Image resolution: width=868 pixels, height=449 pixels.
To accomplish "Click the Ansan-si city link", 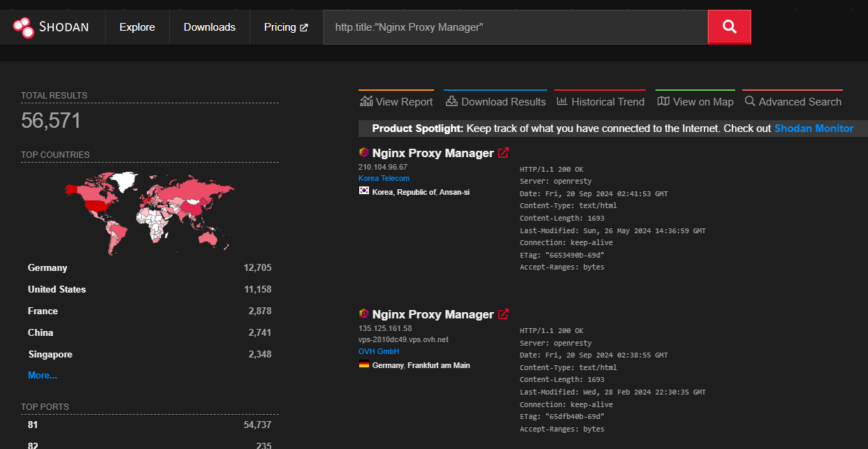I will click(456, 191).
